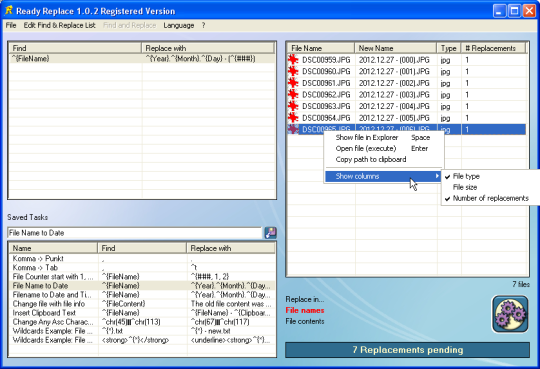Select saved task File Name to Date
The height and width of the screenshot is (369, 540).
tap(142, 286)
